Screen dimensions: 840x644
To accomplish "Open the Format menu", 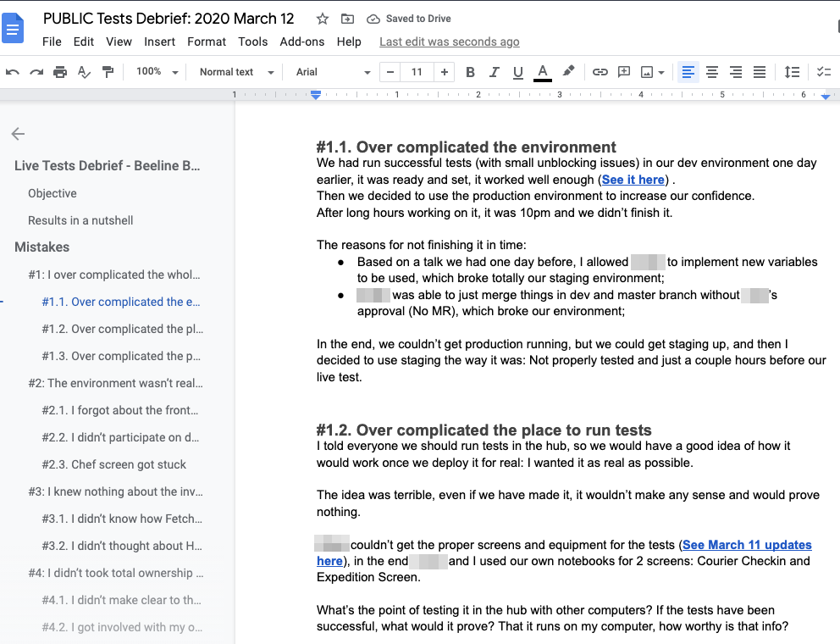I will point(207,42).
